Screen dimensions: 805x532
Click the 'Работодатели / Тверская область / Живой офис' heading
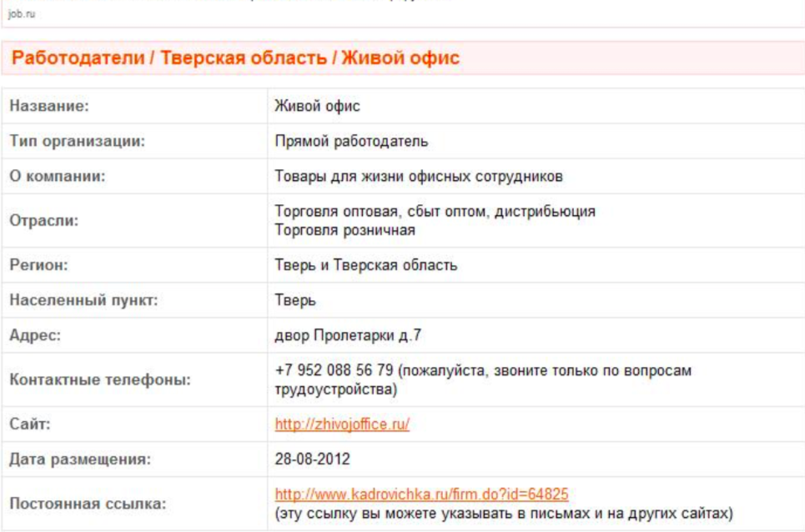(235, 58)
